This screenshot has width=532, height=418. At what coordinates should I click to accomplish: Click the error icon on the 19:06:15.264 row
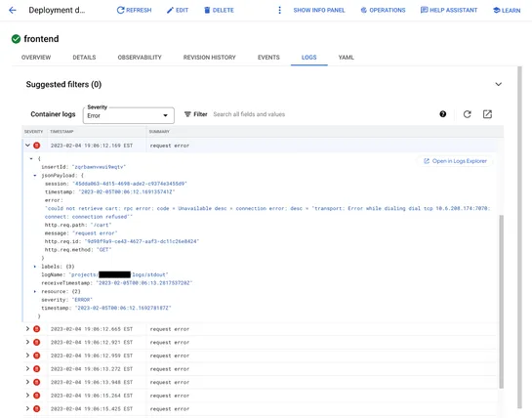[37, 396]
